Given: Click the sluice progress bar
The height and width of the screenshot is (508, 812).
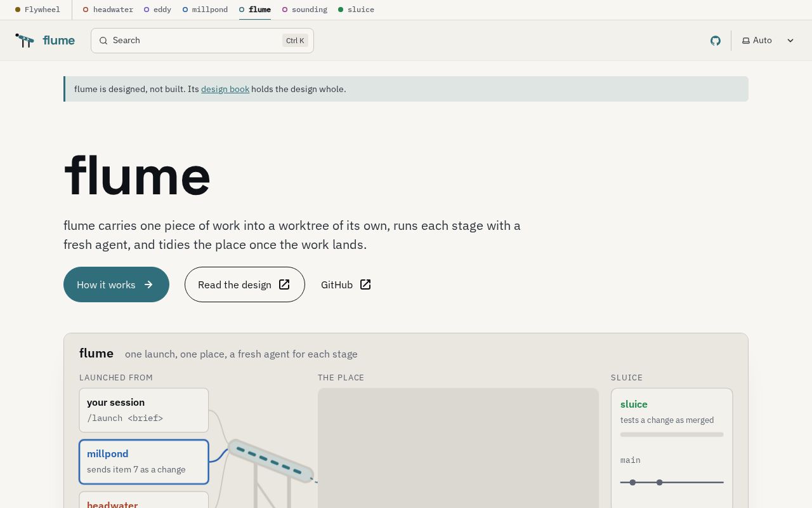Looking at the screenshot, I should coord(672,434).
